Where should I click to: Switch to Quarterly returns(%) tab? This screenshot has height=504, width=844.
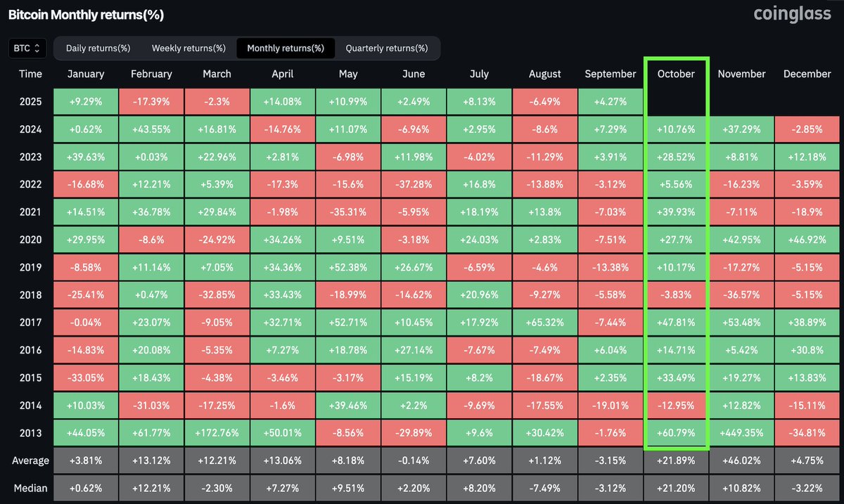(x=387, y=49)
